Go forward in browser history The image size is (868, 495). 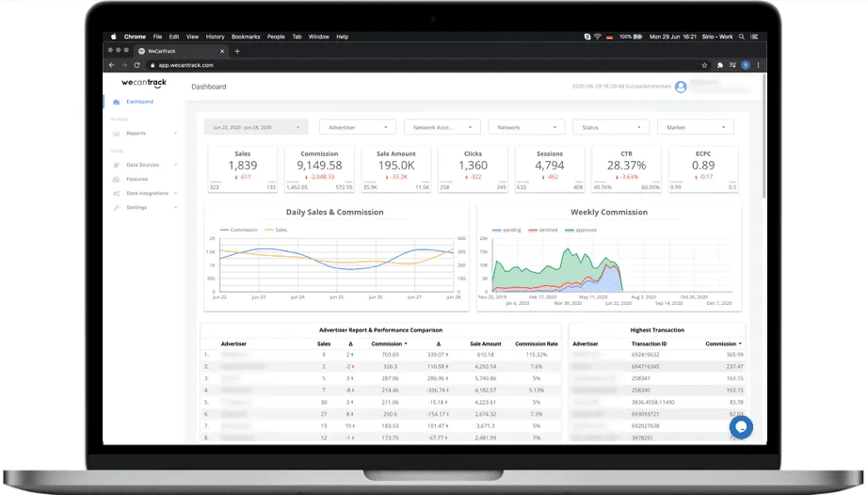click(124, 65)
